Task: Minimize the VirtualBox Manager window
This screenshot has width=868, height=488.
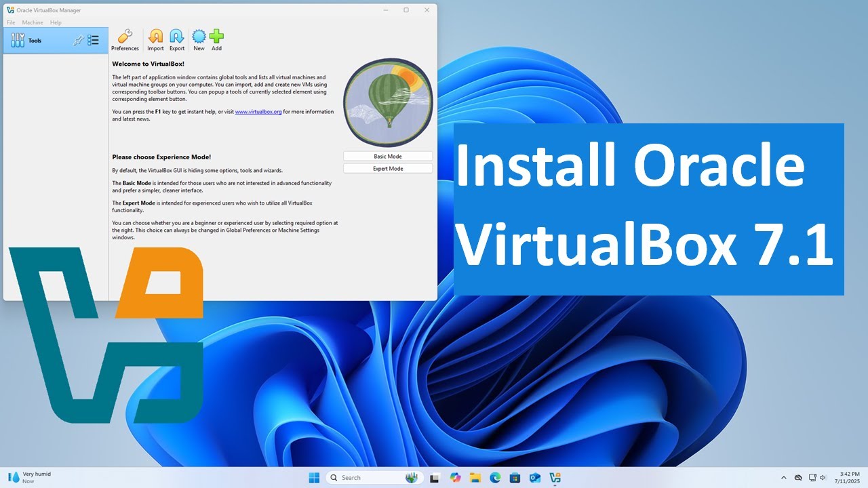Action: pyautogui.click(x=385, y=10)
